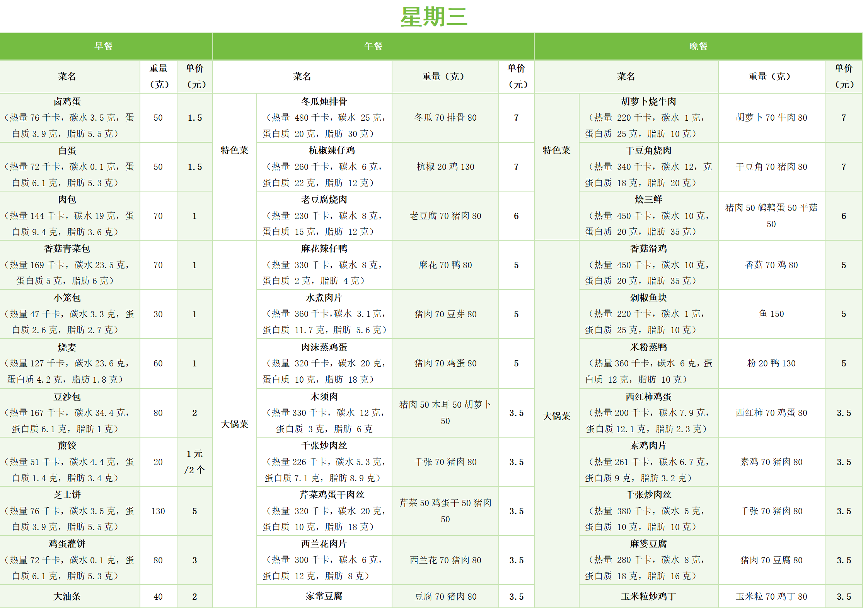Click the 杭椒 20 鸡 130 weight cell

445,167
